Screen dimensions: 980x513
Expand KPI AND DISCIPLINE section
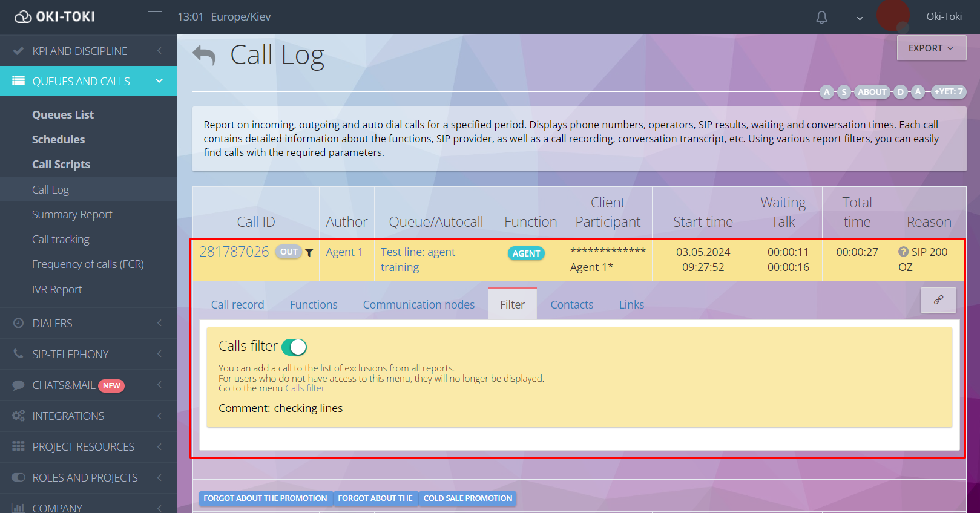click(88, 51)
